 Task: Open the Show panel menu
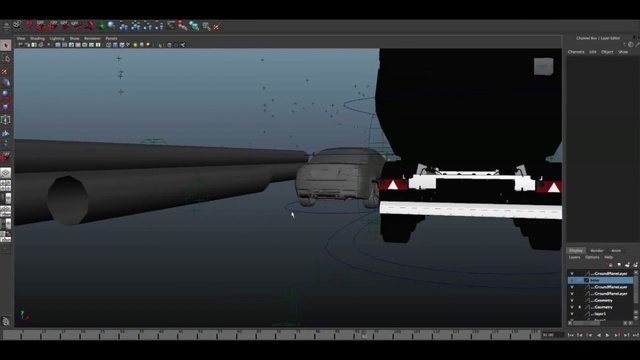pyautogui.click(x=74, y=38)
